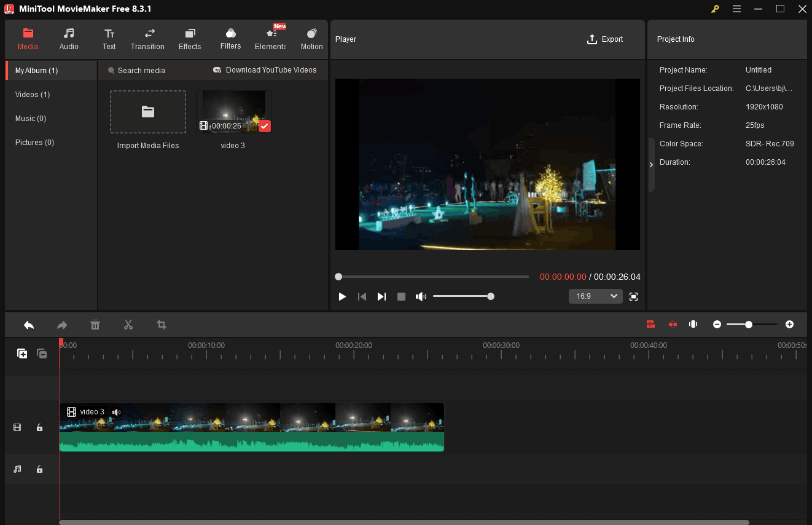Export the current project
Screen dimensions: 812x525
click(x=605, y=39)
